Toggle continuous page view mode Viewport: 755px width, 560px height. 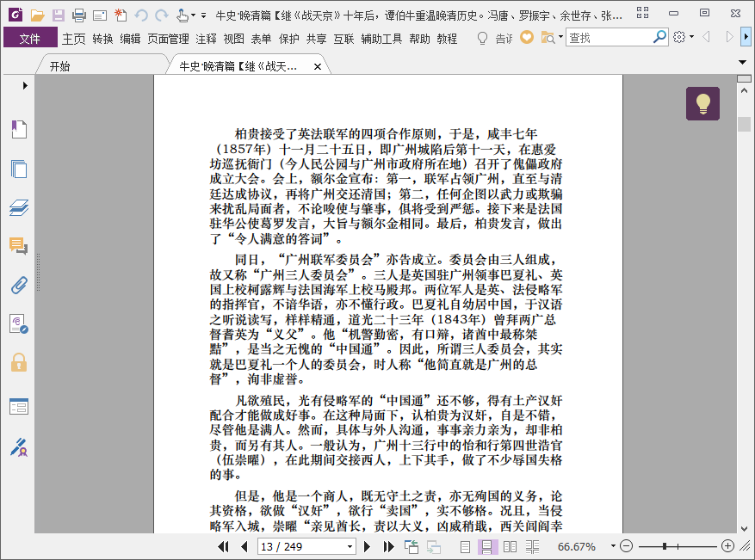point(486,546)
